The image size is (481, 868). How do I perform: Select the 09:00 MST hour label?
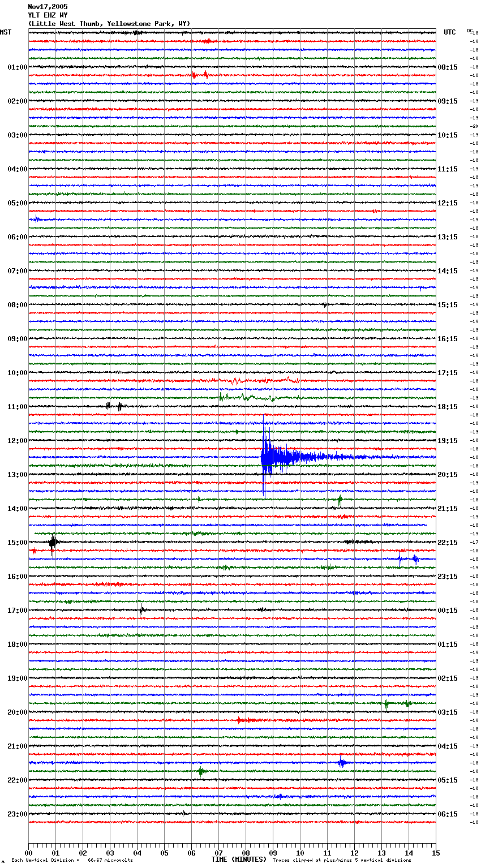pos(17,339)
